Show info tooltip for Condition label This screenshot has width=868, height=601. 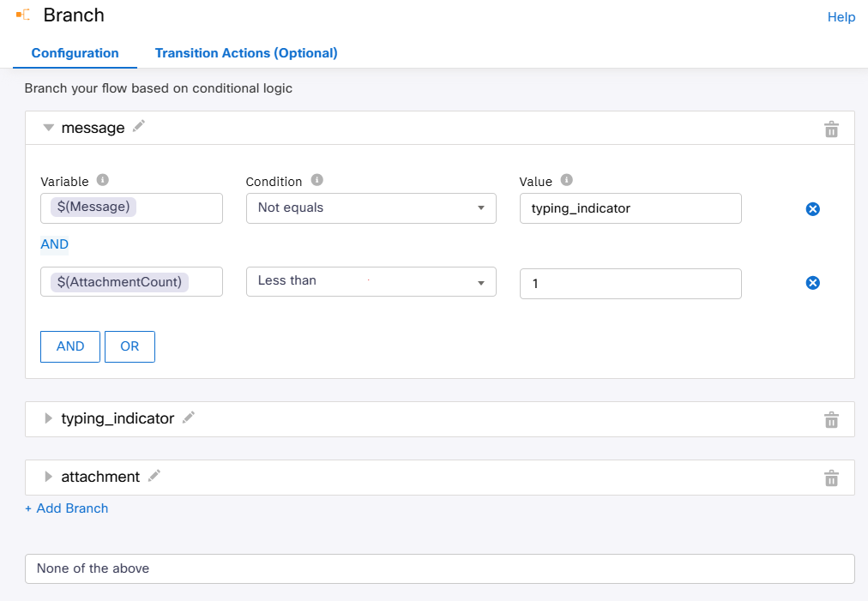click(x=316, y=180)
